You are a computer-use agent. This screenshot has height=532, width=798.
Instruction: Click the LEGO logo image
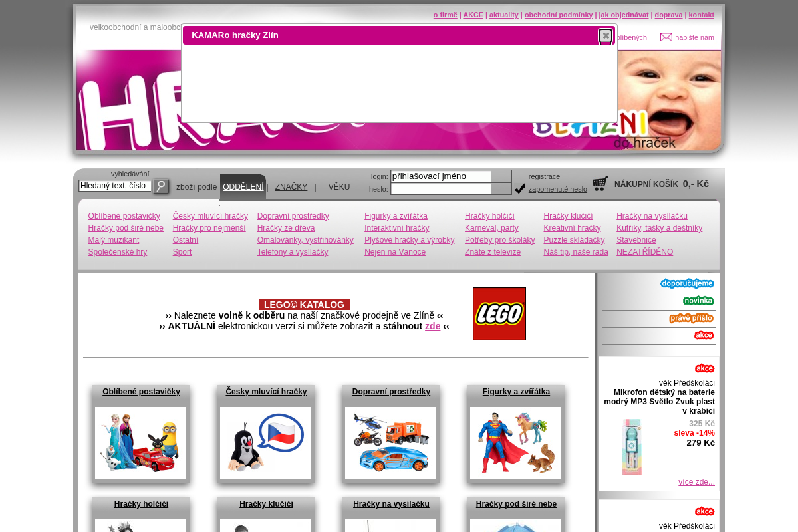(x=499, y=314)
